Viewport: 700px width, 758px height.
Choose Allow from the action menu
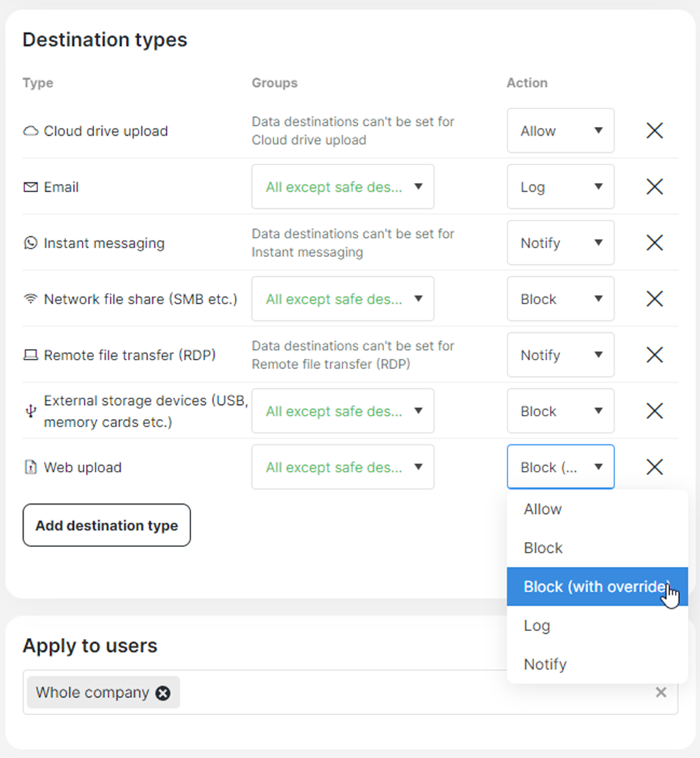coord(597,509)
